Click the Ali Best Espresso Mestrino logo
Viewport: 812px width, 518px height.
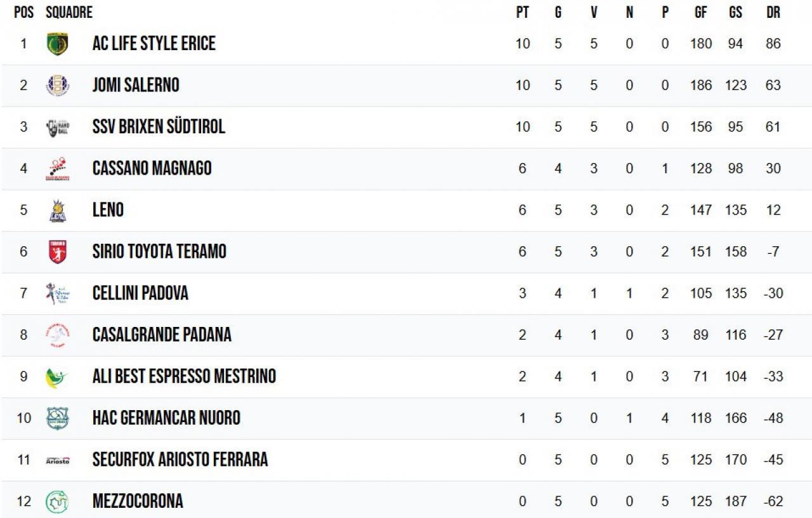[x=57, y=376]
